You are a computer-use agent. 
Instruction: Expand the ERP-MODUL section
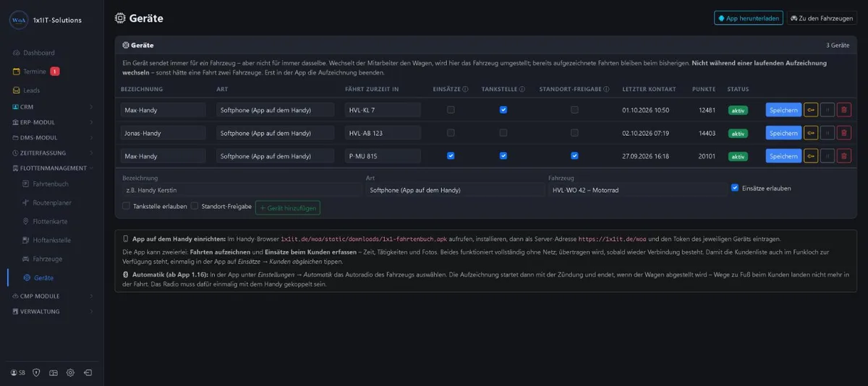(52, 122)
